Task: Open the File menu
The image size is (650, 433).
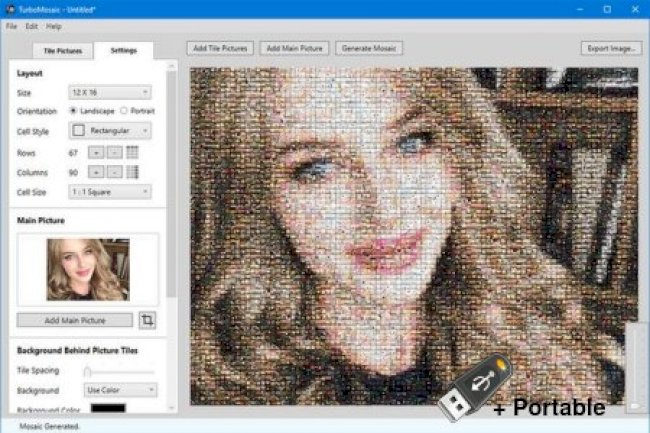Action: [12, 26]
